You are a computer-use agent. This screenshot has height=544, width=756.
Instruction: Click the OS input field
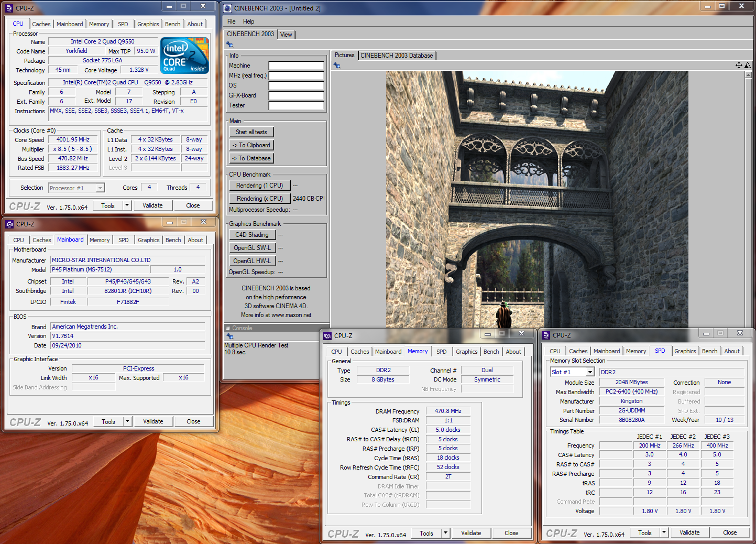pyautogui.click(x=297, y=86)
